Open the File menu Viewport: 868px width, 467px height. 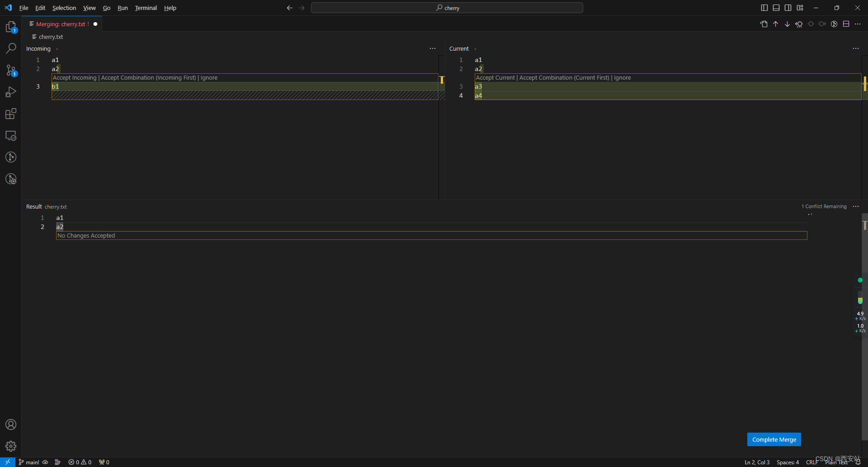pyautogui.click(x=24, y=8)
